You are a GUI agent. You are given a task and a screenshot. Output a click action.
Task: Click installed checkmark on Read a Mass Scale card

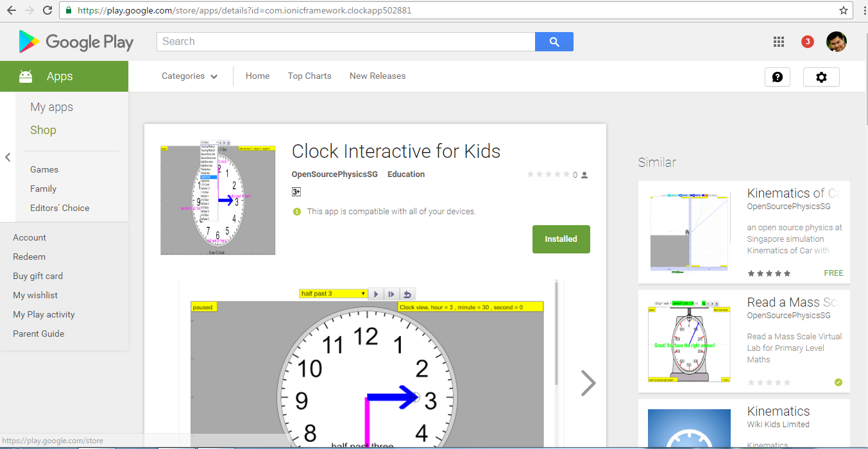tap(838, 382)
